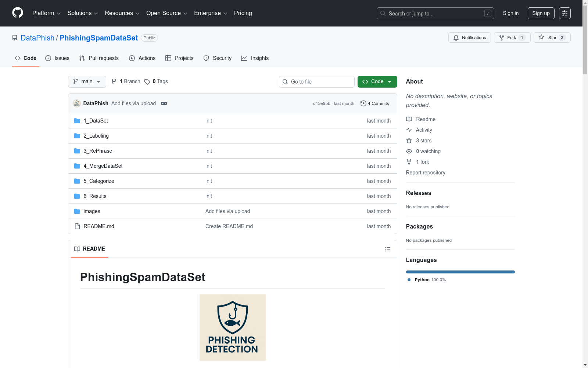Image resolution: width=588 pixels, height=368 pixels.
Task: Click the images folder icon
Action: pos(77,211)
